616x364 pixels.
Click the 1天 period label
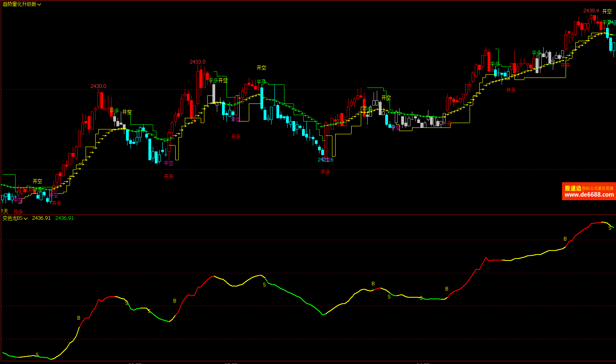point(5,211)
